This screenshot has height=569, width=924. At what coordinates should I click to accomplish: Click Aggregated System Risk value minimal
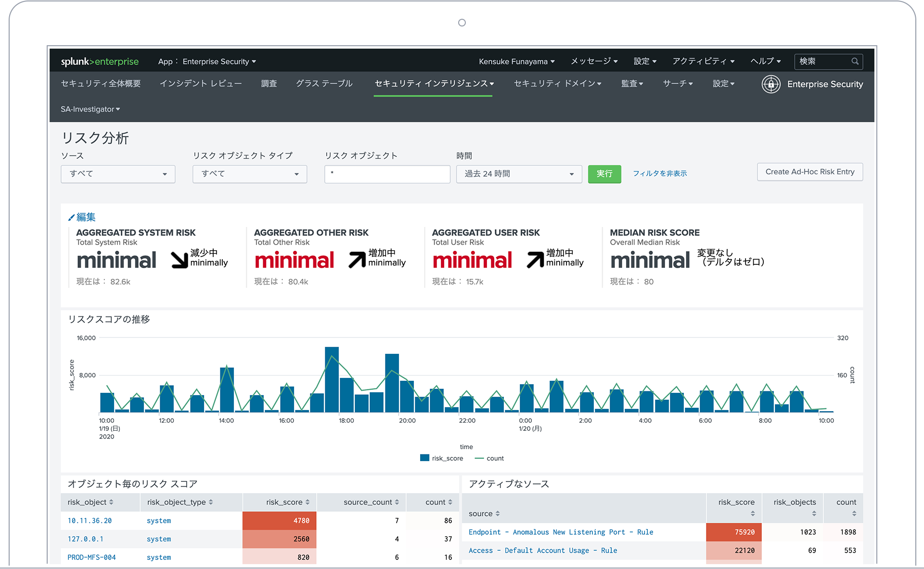point(116,260)
